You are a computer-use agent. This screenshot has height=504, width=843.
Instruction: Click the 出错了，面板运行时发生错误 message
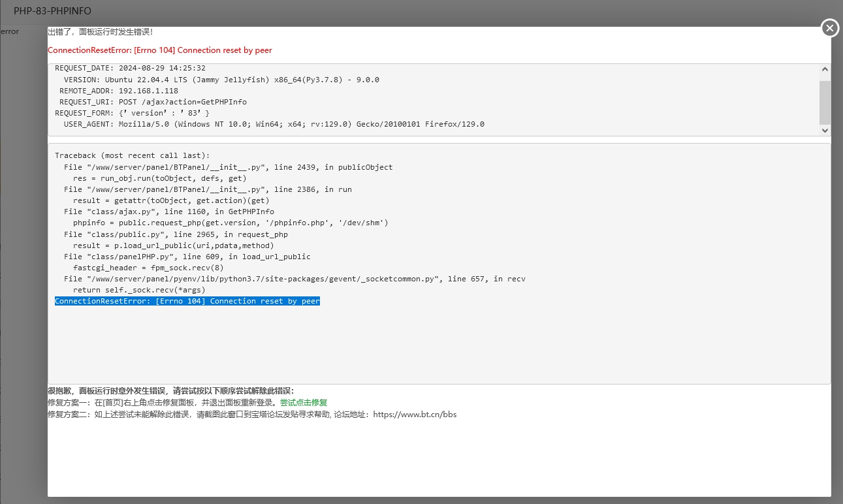(100, 32)
